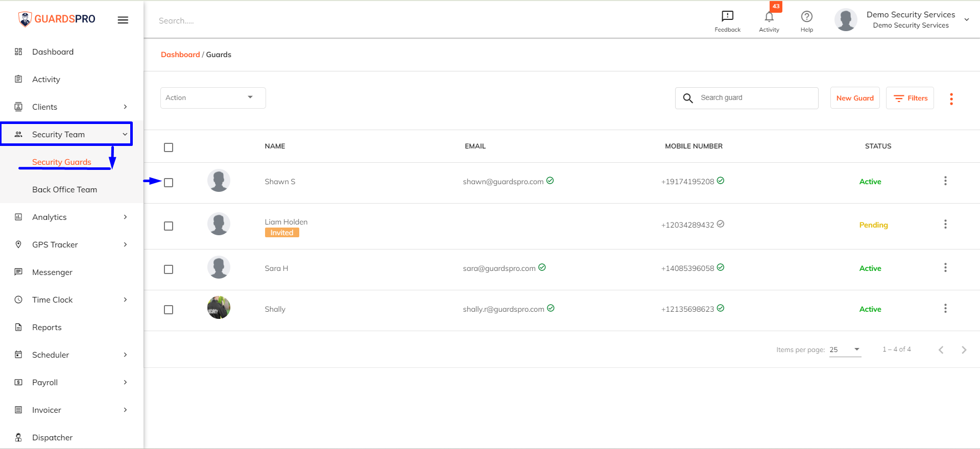Click the Time Clock icon
The height and width of the screenshot is (449, 980).
[18, 300]
